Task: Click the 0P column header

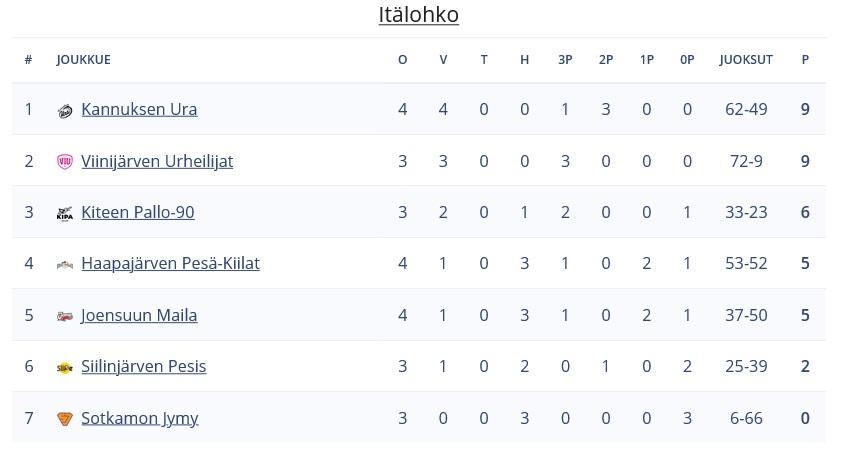Action: (x=687, y=60)
